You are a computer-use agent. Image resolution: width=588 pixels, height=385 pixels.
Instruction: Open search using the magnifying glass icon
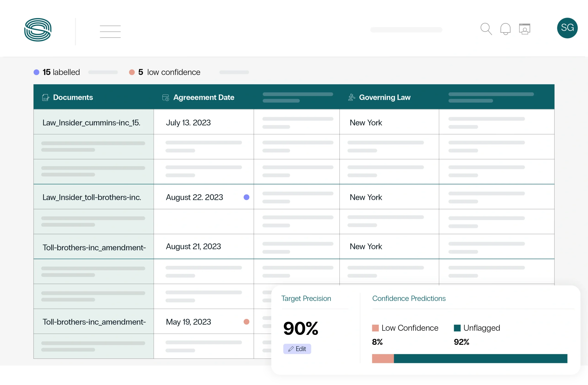point(486,29)
